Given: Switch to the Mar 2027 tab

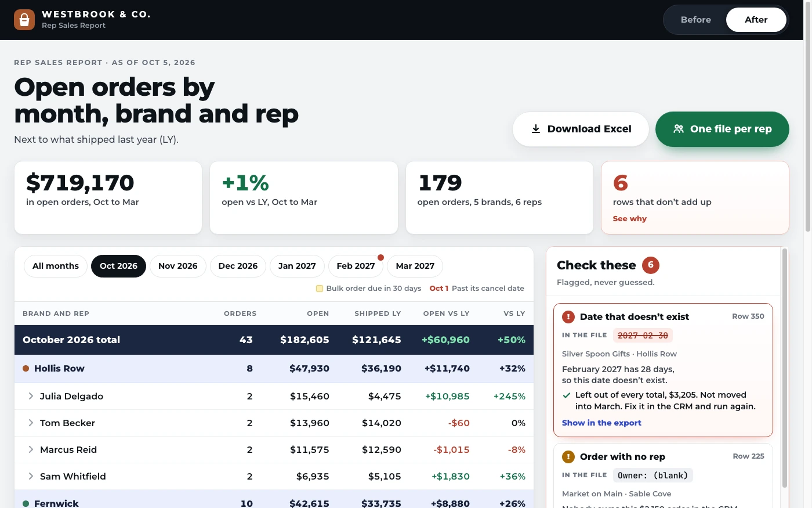Looking at the screenshot, I should [x=415, y=266].
